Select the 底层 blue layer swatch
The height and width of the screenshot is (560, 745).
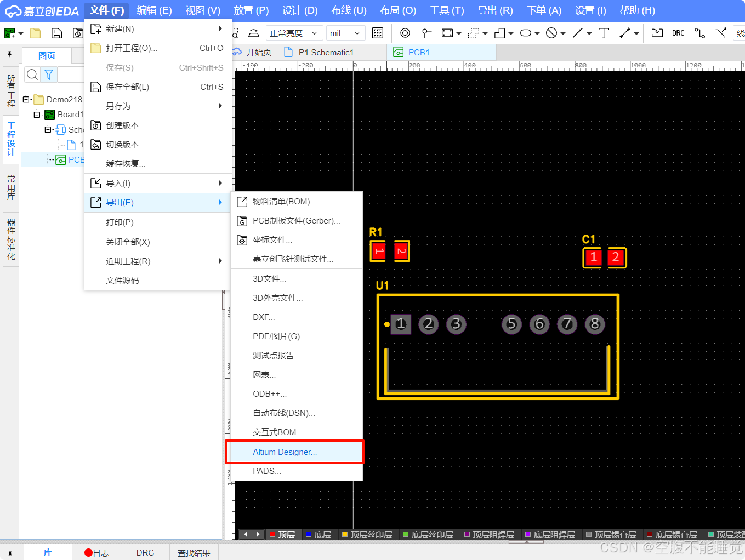tap(309, 534)
